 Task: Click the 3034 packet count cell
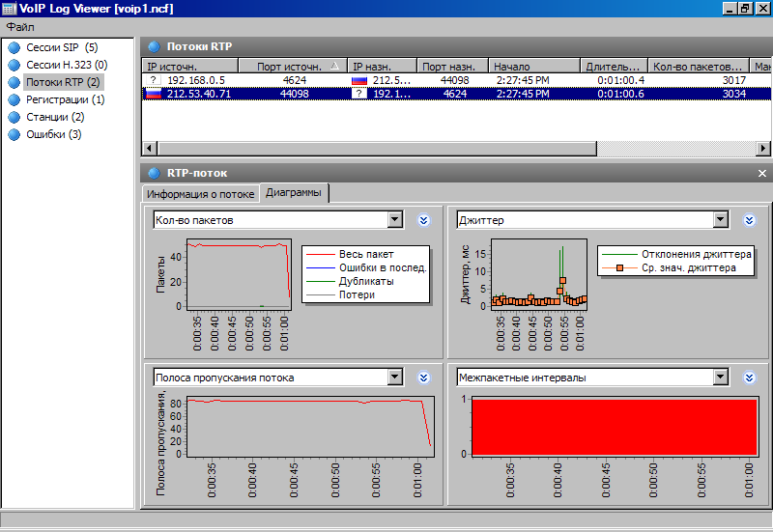734,94
